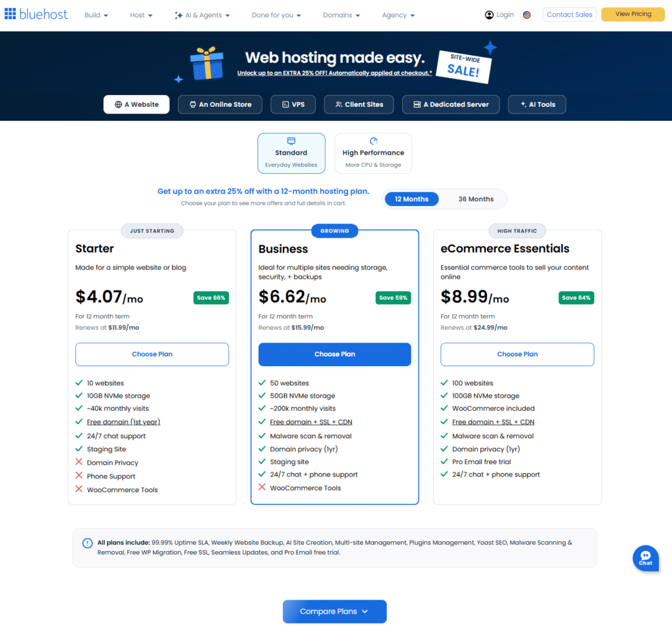This screenshot has width=672, height=643.
Task: Expand the Build menu dropdown
Action: pos(96,16)
